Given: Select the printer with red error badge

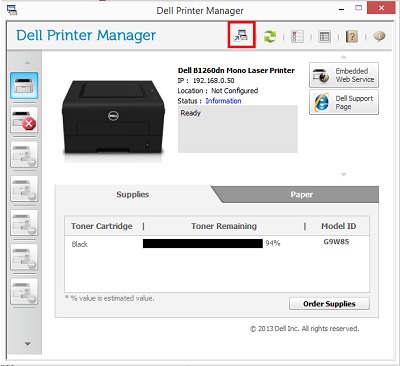Looking at the screenshot, I should (x=24, y=120).
